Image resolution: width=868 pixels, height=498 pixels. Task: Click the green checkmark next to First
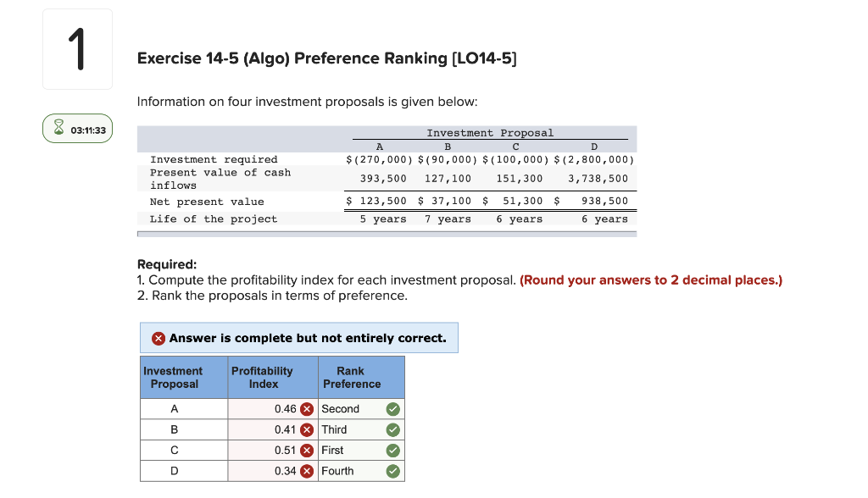[392, 450]
